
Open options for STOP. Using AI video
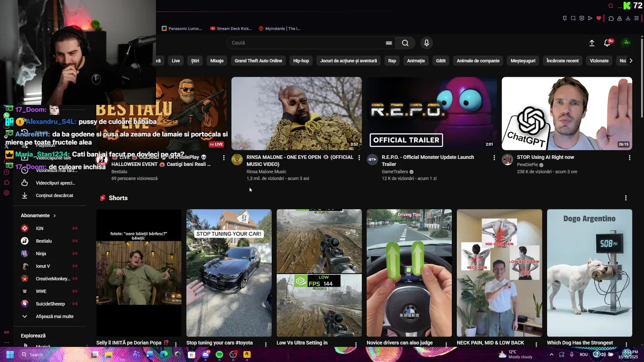(629, 158)
